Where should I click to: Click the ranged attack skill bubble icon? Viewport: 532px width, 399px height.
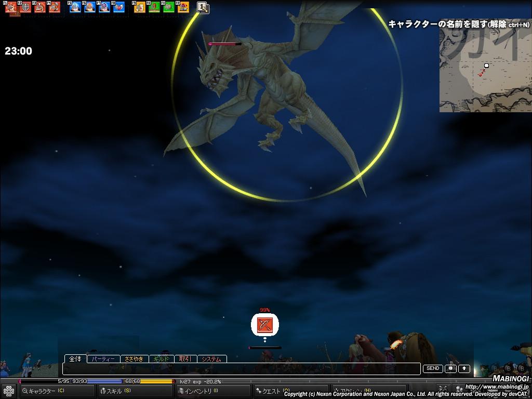264,325
